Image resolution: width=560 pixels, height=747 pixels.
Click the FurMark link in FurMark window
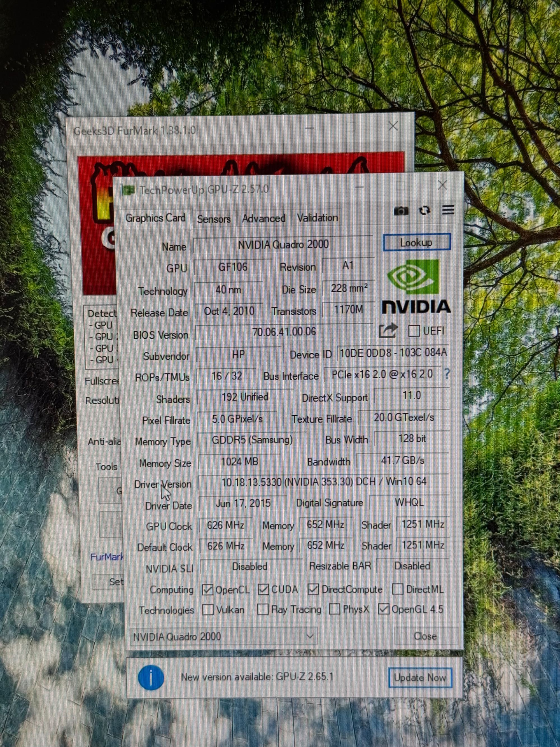pos(107,557)
